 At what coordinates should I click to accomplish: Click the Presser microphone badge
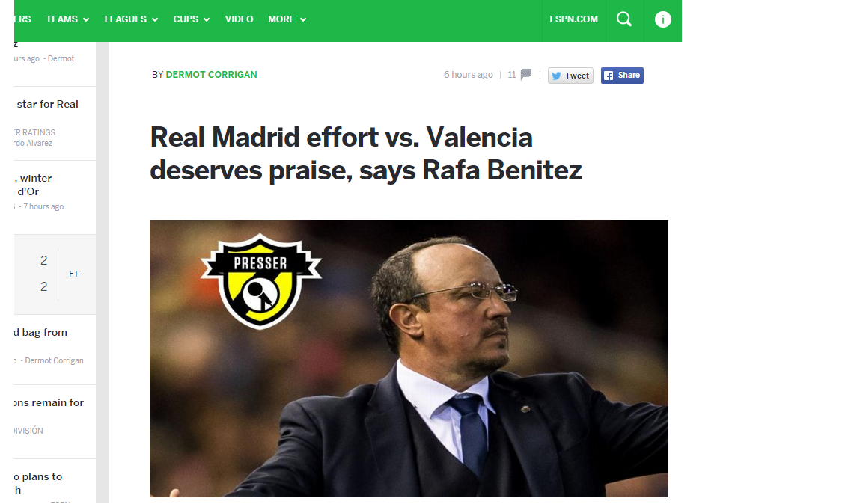click(260, 281)
